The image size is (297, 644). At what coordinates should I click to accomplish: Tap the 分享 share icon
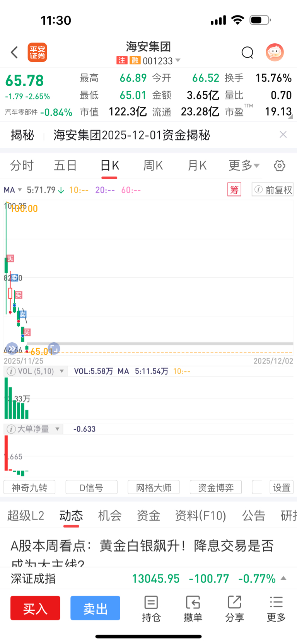[x=235, y=609]
